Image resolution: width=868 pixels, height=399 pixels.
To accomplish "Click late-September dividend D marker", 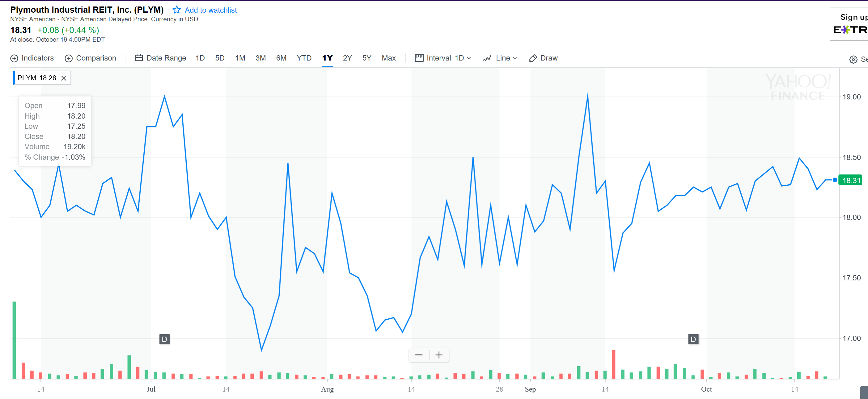I will [693, 339].
